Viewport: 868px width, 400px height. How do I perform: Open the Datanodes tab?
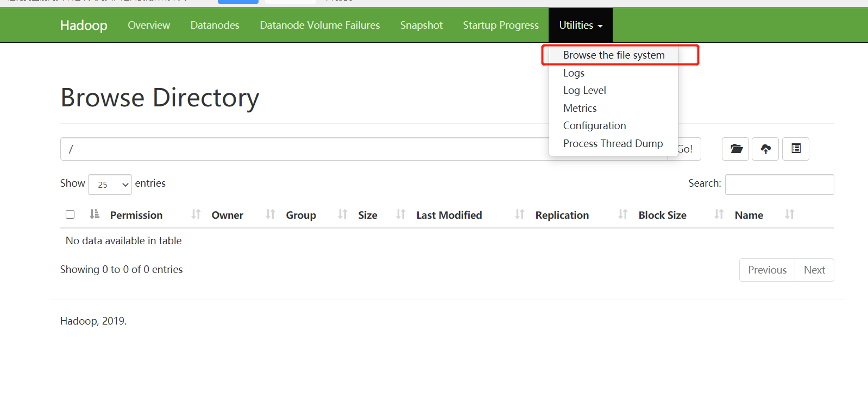point(215,26)
